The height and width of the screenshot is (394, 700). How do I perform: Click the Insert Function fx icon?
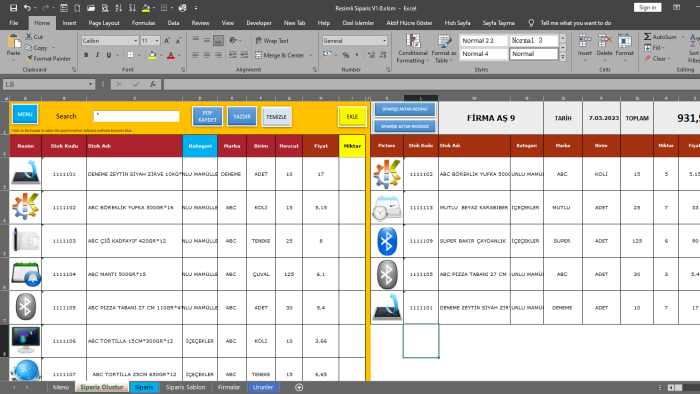tap(153, 84)
